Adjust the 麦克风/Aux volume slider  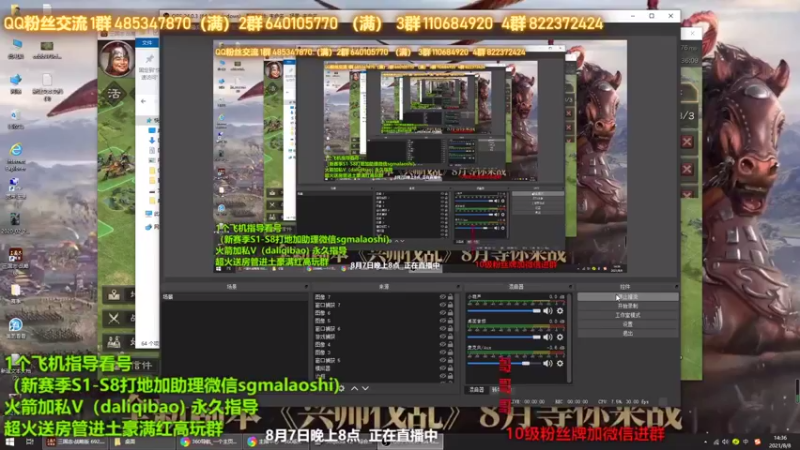504,363
